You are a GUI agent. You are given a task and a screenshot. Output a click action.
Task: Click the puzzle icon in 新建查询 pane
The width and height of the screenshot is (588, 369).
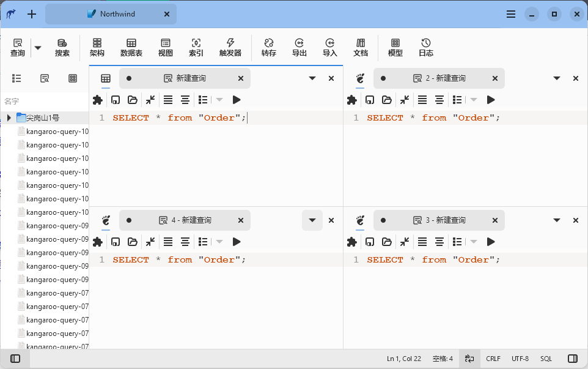[x=98, y=100]
